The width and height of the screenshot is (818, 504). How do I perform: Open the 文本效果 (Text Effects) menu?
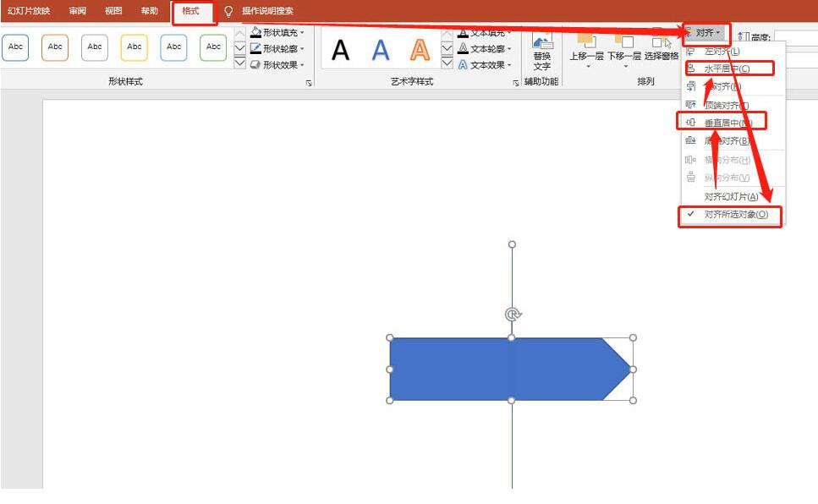point(484,63)
